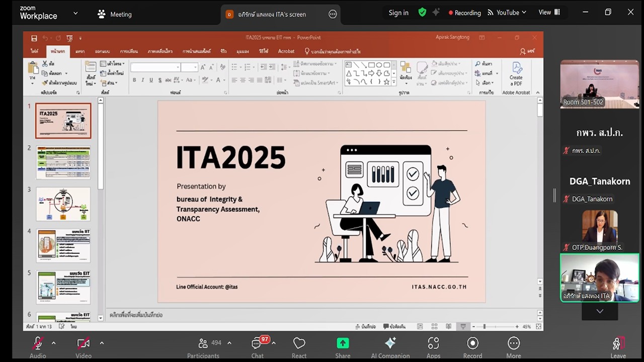The image size is (644, 362).
Task: Open the React heart icon
Action: click(x=299, y=343)
